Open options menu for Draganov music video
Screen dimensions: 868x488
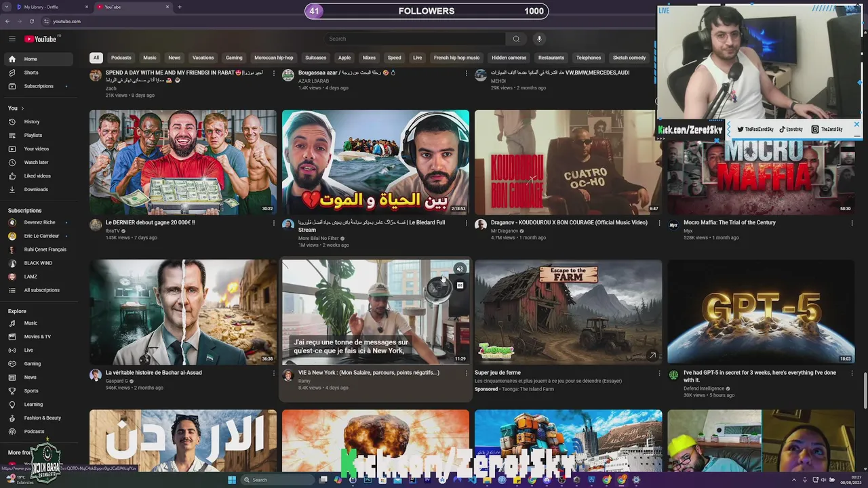659,223
